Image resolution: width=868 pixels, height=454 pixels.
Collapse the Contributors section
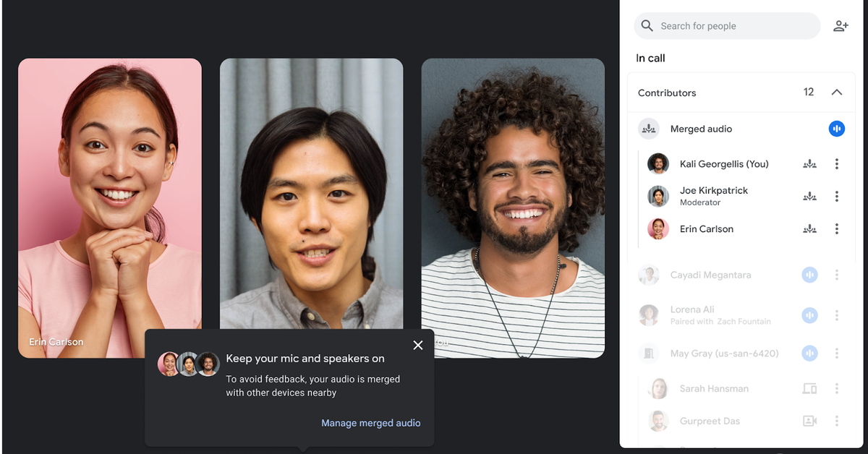point(837,93)
